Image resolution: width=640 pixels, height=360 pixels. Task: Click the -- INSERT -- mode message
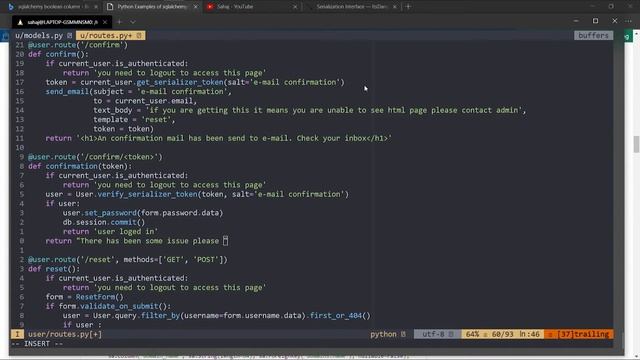click(x=37, y=344)
